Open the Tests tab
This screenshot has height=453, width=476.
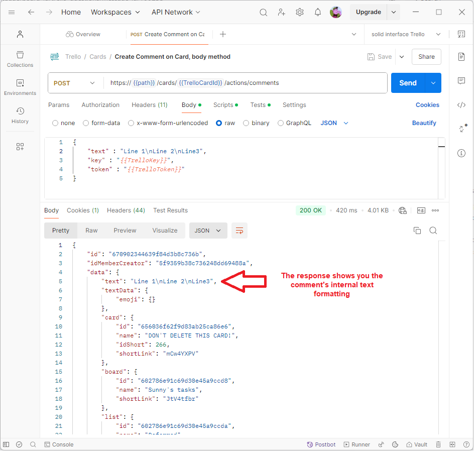262,105
